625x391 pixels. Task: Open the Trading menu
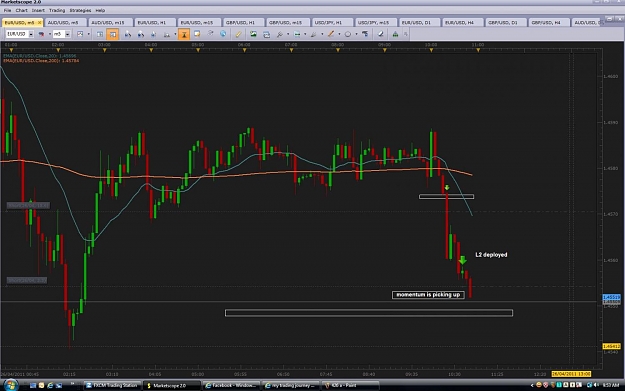pyautogui.click(x=57, y=10)
